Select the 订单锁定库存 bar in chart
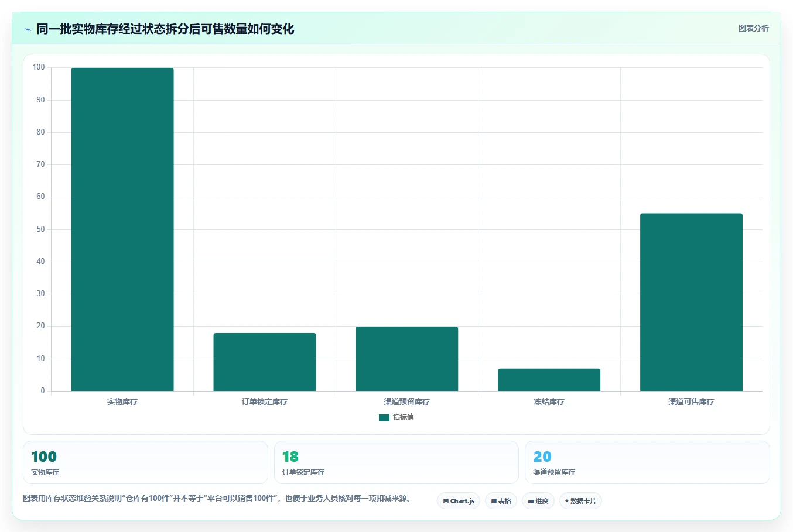The image size is (793, 532). pos(265,362)
